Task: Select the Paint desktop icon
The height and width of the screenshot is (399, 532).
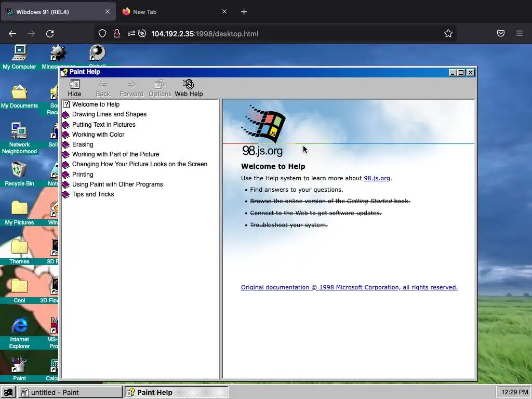Action: click(x=19, y=369)
